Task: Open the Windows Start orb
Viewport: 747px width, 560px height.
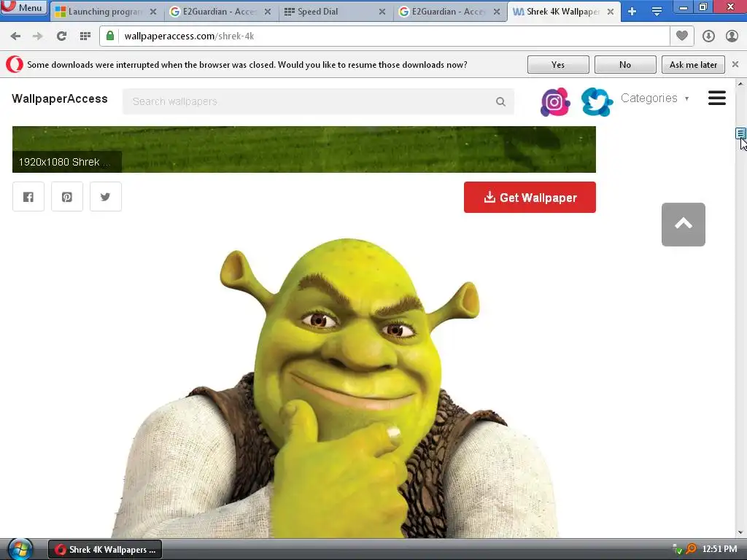Action: pos(20,550)
